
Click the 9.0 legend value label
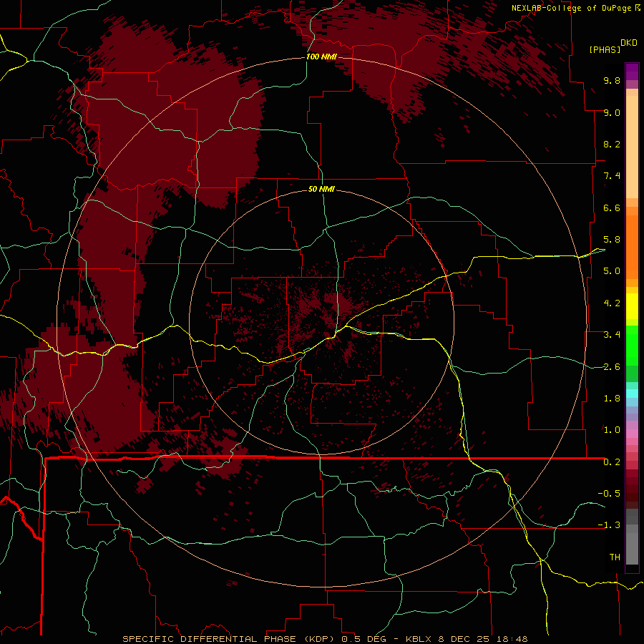click(x=612, y=112)
